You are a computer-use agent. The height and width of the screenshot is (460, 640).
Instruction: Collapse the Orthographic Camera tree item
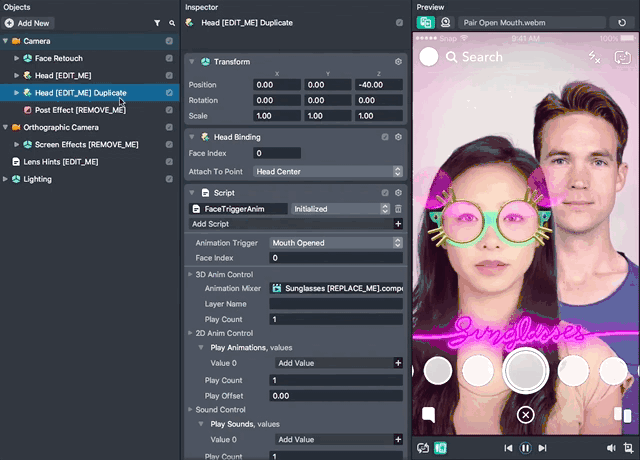(5, 128)
